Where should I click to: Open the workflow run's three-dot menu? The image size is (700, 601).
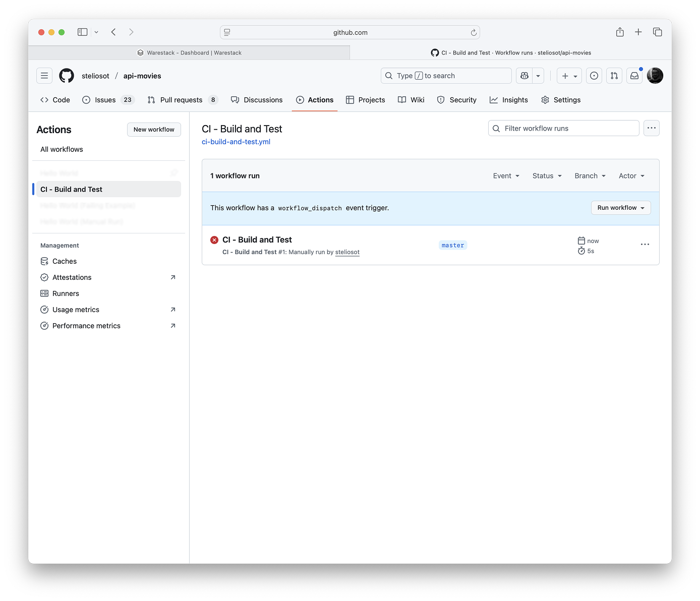coord(645,245)
